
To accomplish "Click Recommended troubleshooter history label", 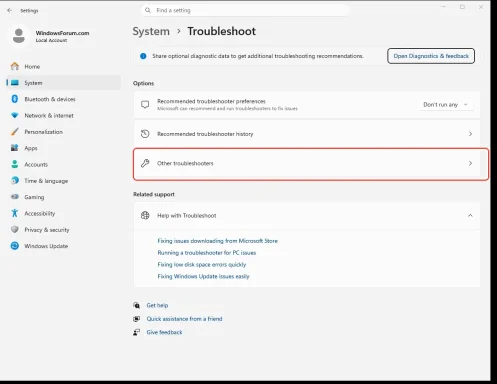I will pos(205,134).
